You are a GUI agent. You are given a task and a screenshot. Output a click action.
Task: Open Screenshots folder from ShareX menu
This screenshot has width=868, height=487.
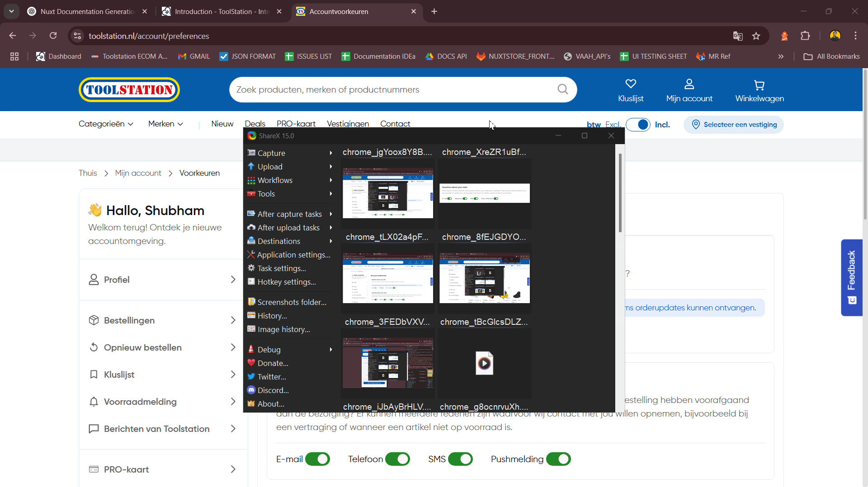(292, 302)
